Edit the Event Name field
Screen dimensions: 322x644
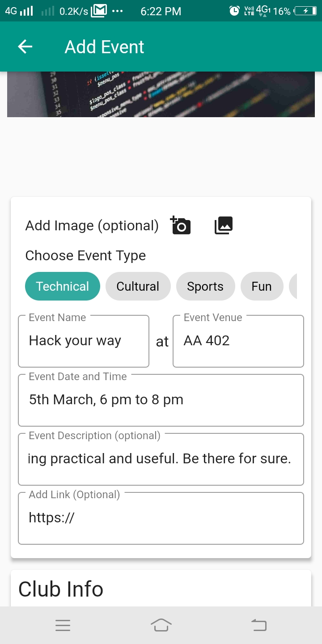[84, 341]
